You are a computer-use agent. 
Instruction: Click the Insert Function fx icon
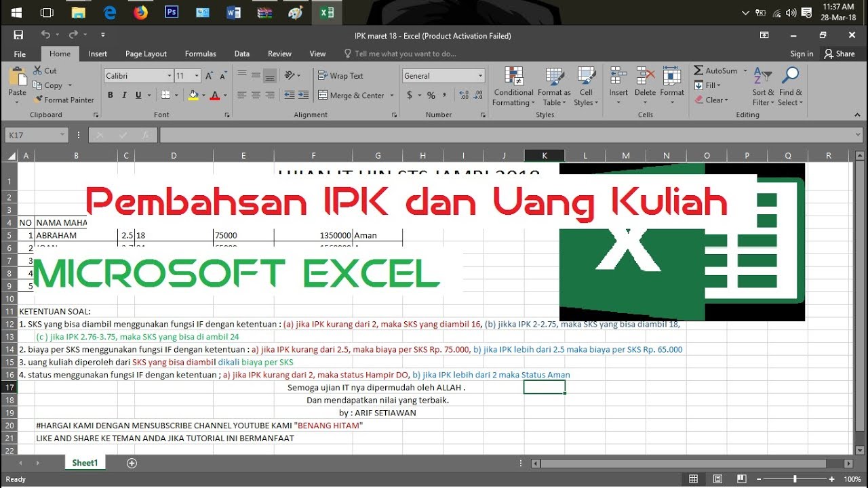[145, 136]
